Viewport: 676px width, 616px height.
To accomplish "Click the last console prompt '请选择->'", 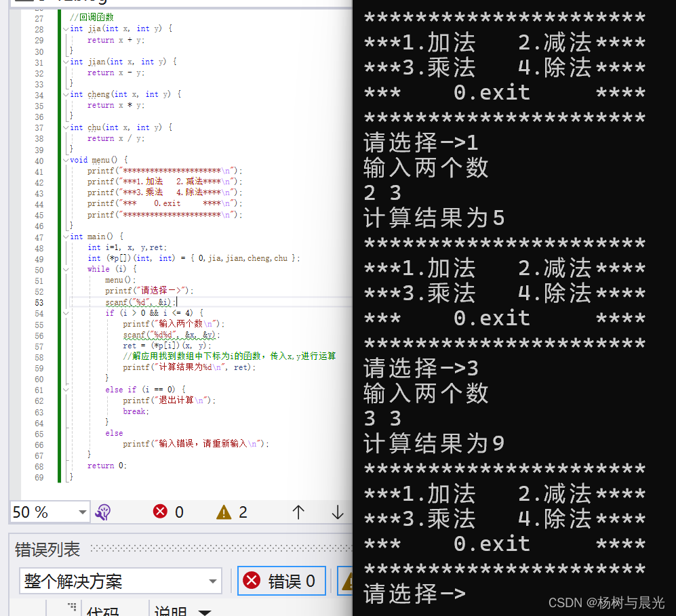I will coord(415,594).
